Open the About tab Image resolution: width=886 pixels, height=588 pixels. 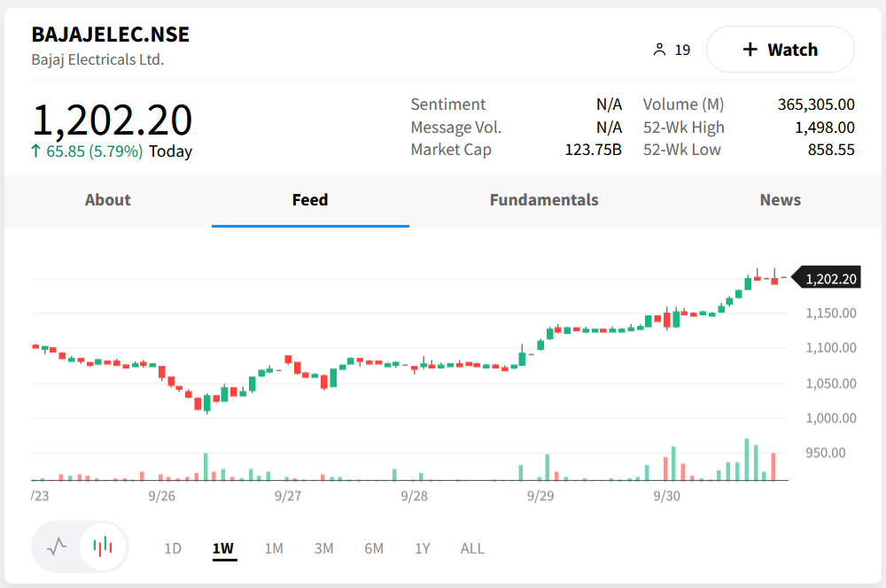click(108, 200)
